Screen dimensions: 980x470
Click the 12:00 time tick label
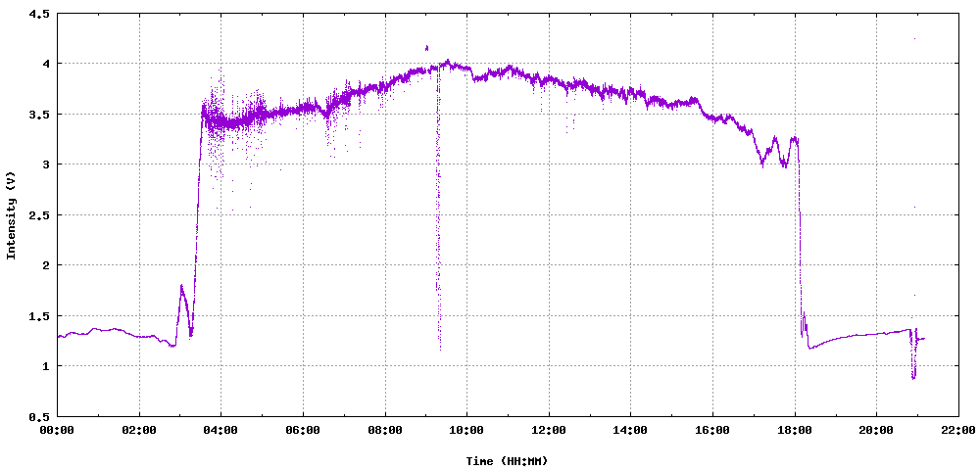(x=549, y=430)
